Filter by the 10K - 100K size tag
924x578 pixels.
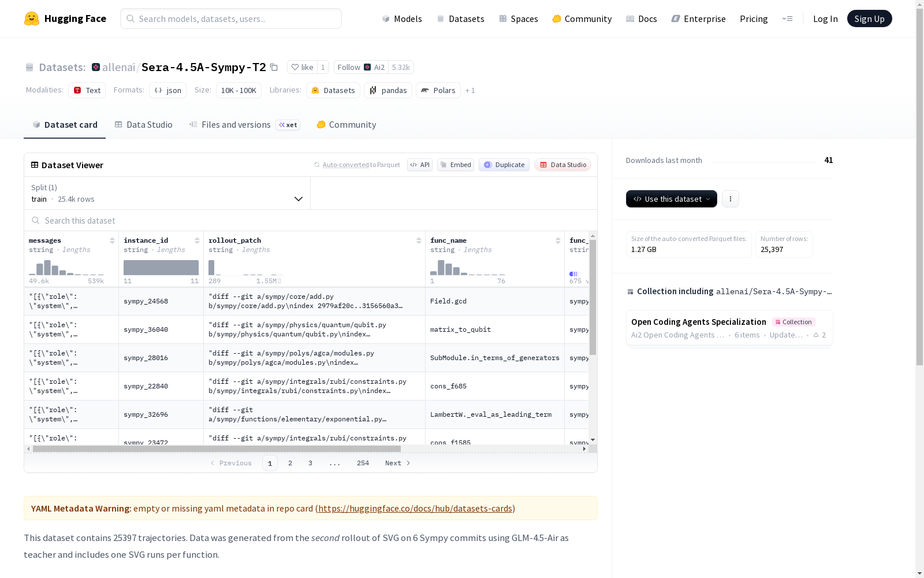pyautogui.click(x=239, y=90)
